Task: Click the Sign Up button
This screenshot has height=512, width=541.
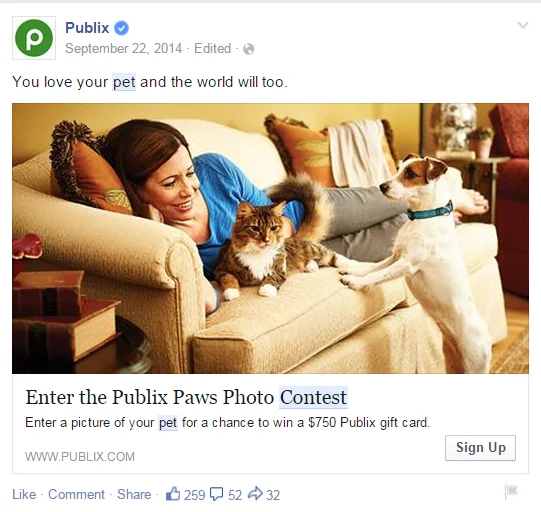Action: [480, 448]
